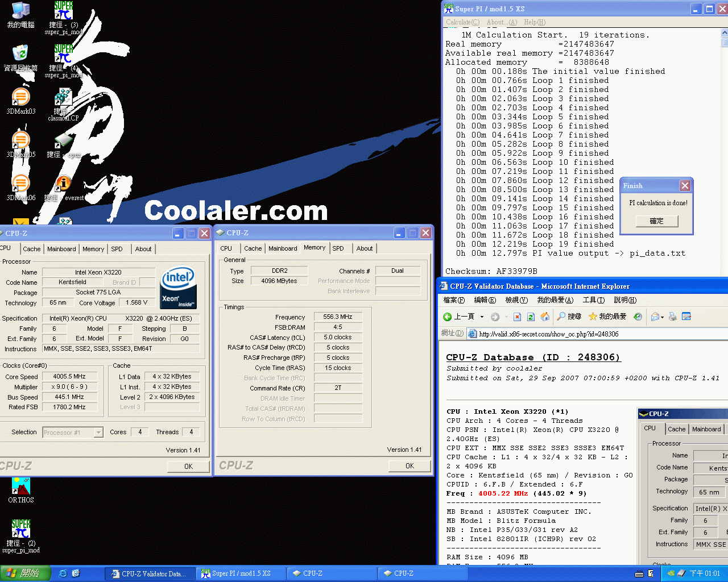Open the 我的電腦 desktop icon
728x582 pixels.
20,15
